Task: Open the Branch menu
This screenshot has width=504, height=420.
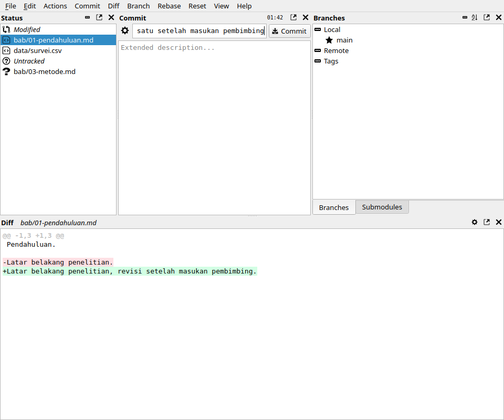Action: [139, 6]
